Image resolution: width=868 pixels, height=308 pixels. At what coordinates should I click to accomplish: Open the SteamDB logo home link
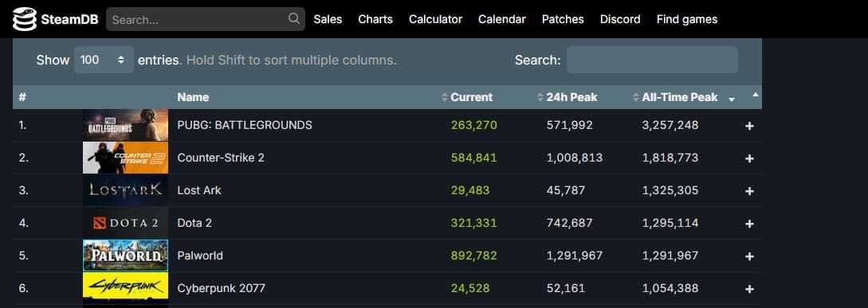click(x=55, y=20)
